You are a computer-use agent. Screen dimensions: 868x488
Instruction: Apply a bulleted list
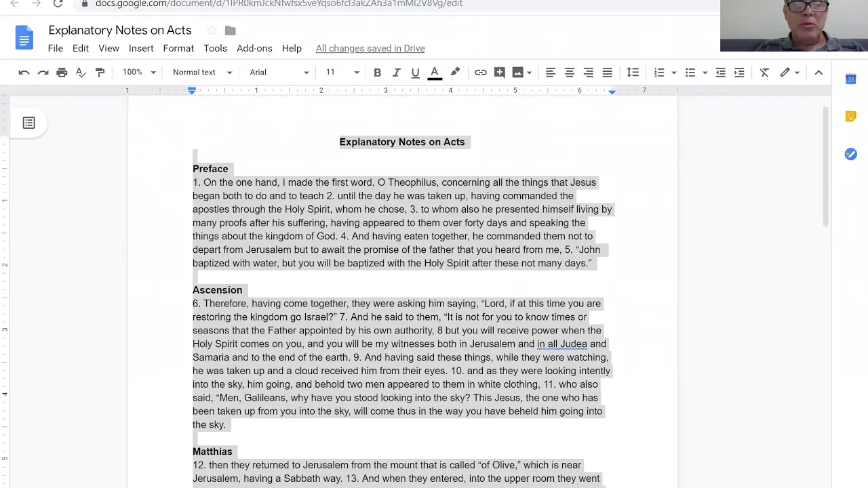690,73
